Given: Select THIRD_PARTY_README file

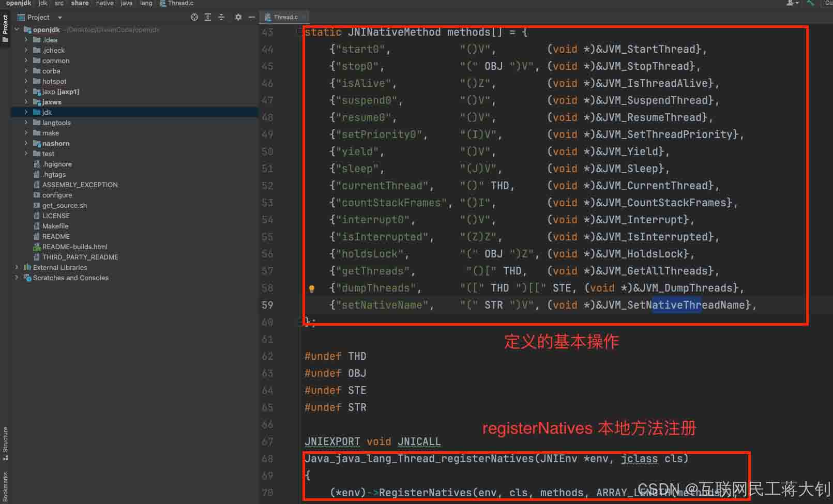Looking at the screenshot, I should click(x=80, y=257).
